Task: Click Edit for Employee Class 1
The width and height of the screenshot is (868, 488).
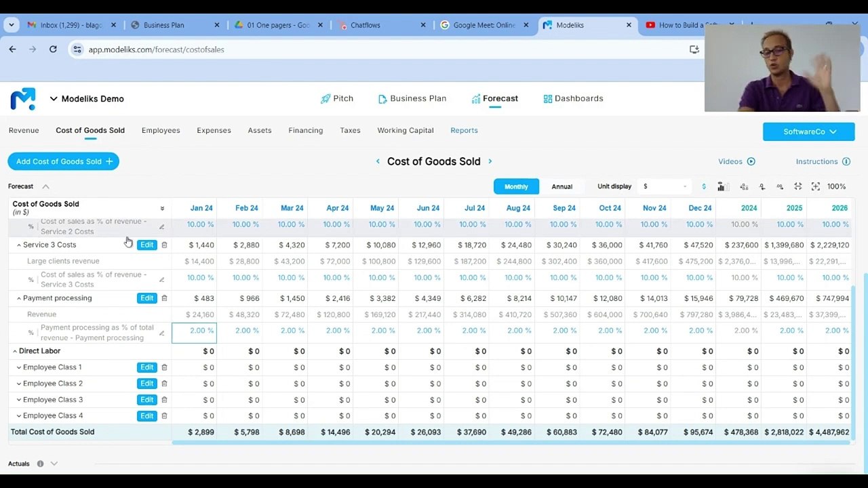Action: pos(146,367)
